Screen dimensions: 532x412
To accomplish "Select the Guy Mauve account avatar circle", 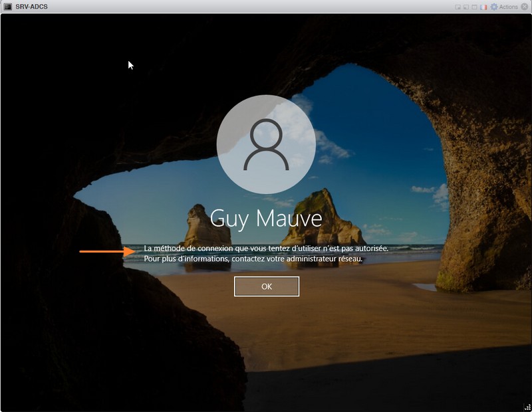I will pos(266,143).
